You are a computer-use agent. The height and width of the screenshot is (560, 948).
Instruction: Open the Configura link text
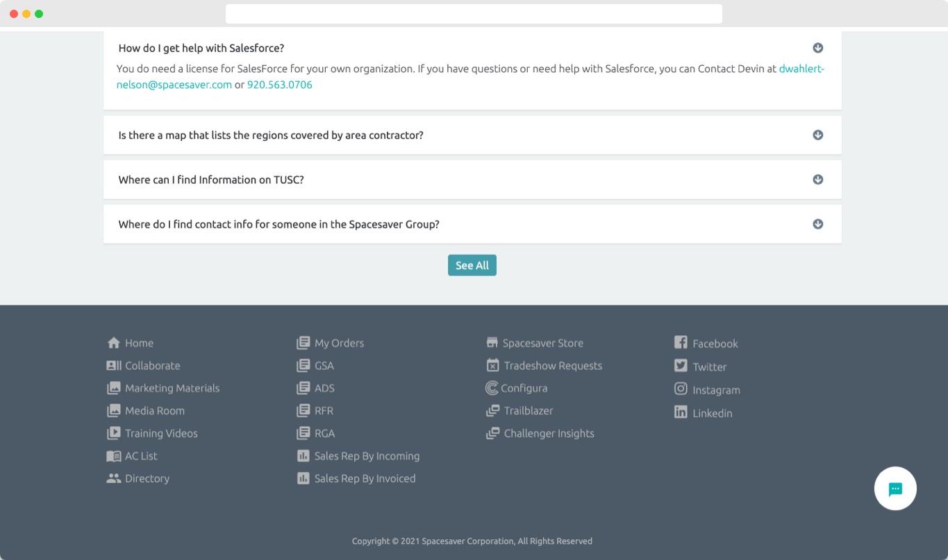[524, 389]
